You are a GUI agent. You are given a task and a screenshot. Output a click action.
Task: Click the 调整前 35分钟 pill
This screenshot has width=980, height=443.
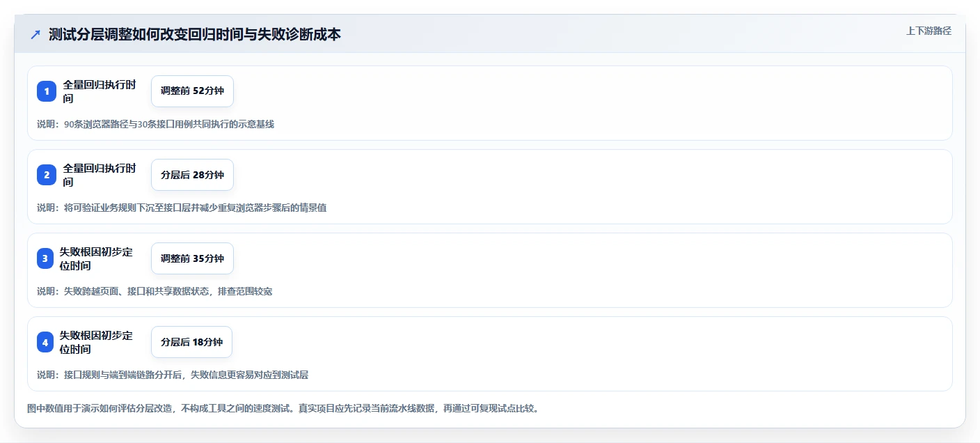tap(192, 258)
